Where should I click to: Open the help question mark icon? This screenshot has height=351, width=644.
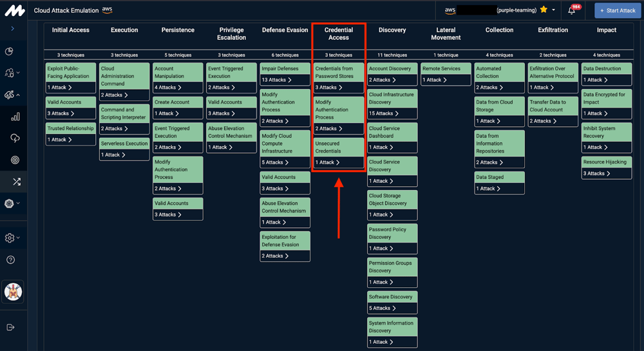pos(10,260)
